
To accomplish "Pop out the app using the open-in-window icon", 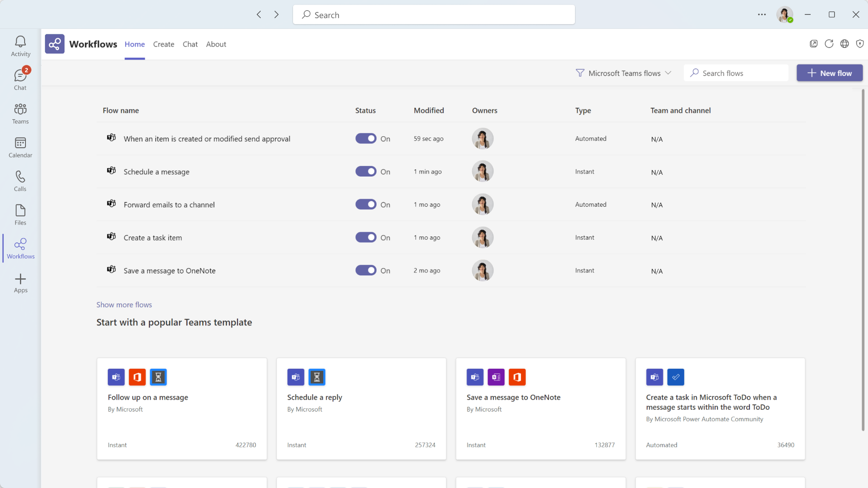I will 814,44.
